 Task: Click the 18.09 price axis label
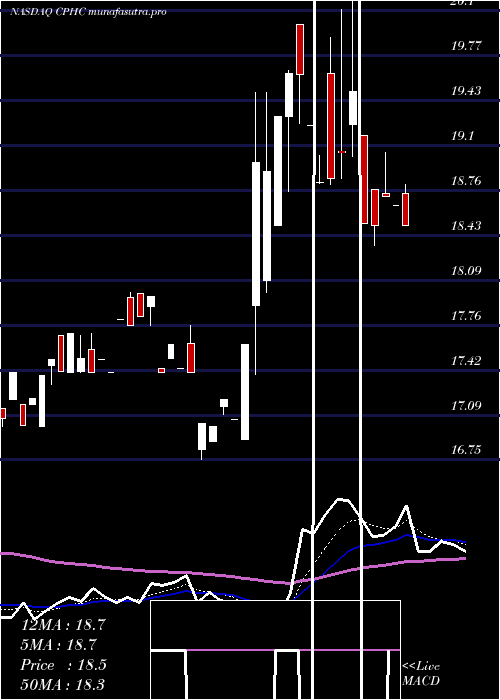coord(467,271)
